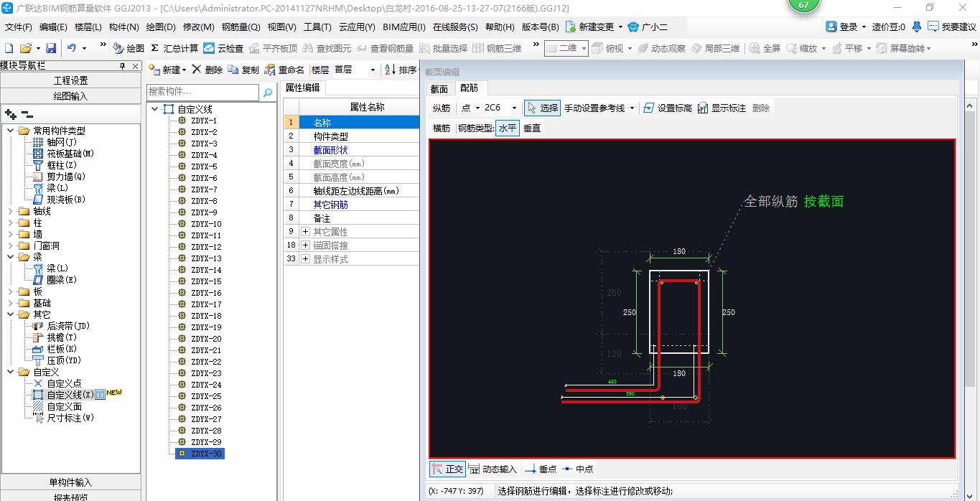This screenshot has height=501, width=980.
Task: Click 新建 to create a new component
Action: 167,70
